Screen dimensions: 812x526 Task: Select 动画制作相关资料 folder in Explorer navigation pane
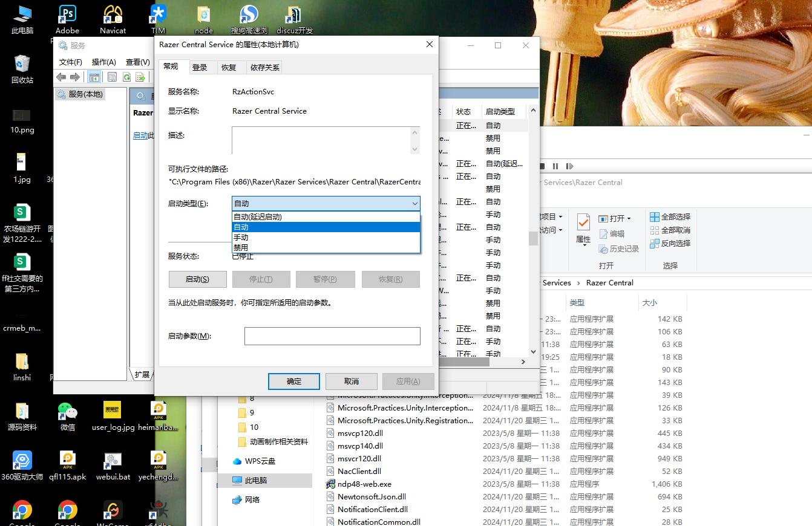pyautogui.click(x=273, y=442)
